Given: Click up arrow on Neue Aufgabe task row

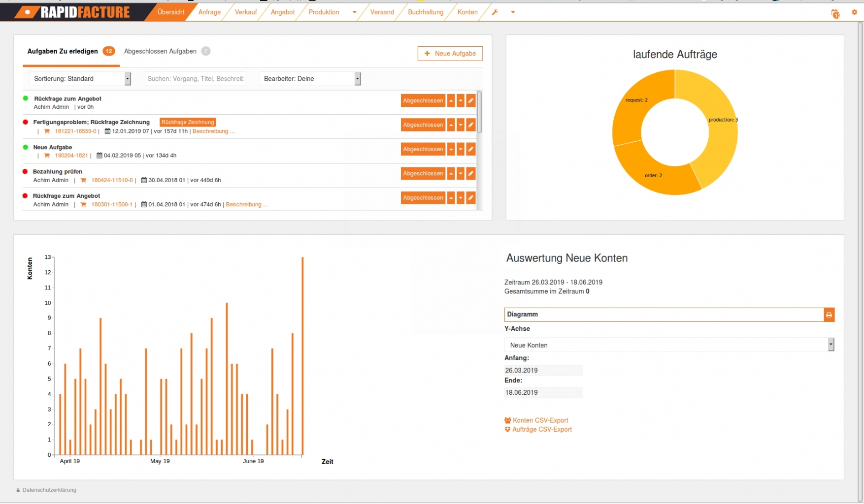Looking at the screenshot, I should [451, 149].
